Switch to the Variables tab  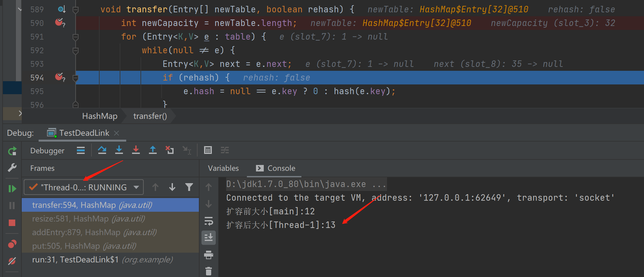tap(223, 168)
